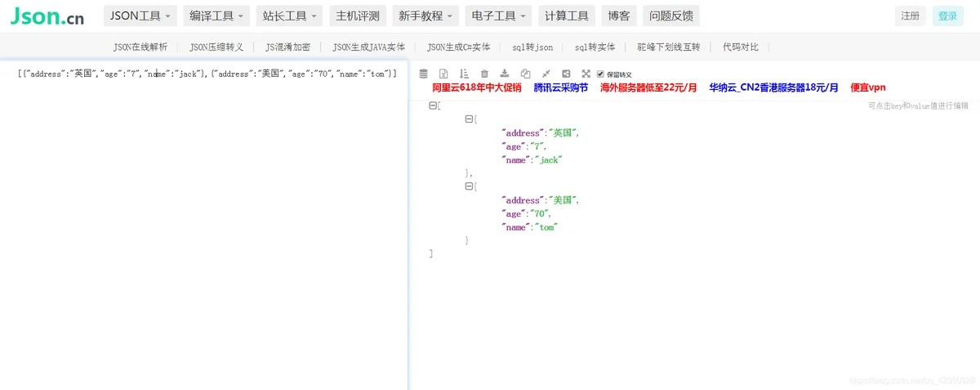
Task: Click the sort keys icon
Action: tap(464, 74)
